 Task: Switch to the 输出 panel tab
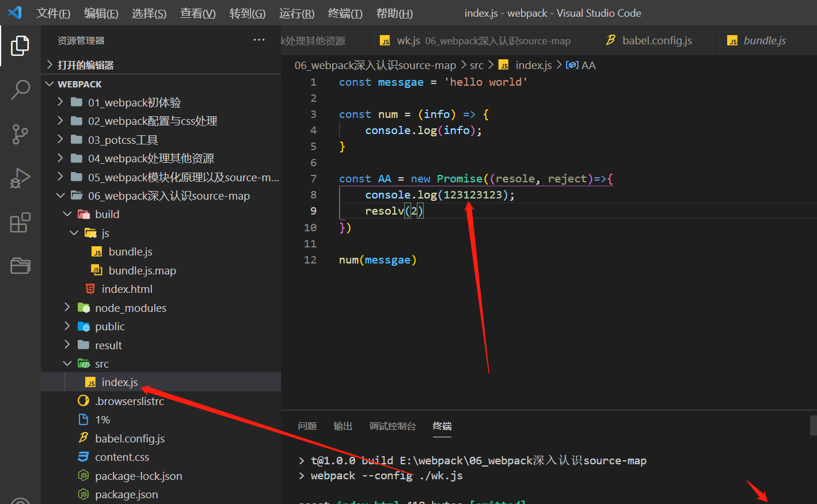(x=343, y=426)
